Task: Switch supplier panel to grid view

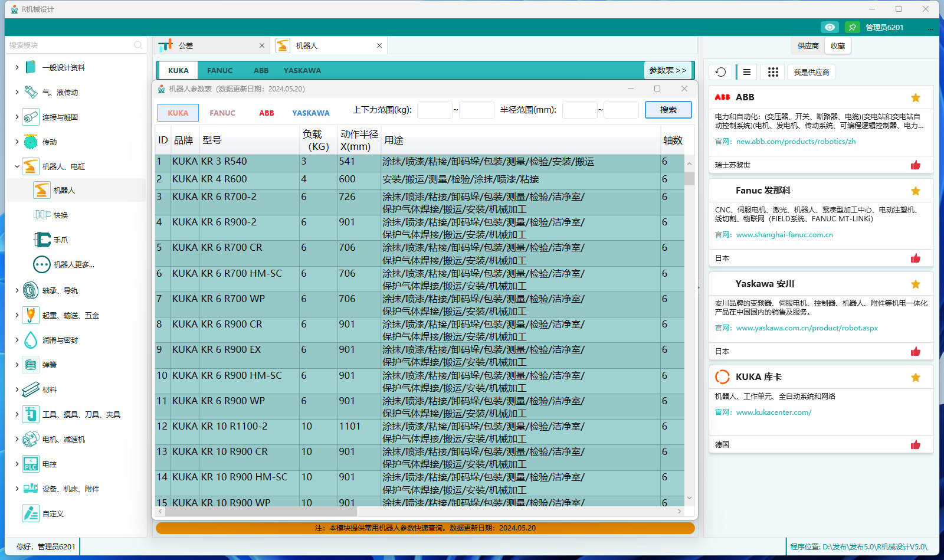Action: pos(773,72)
